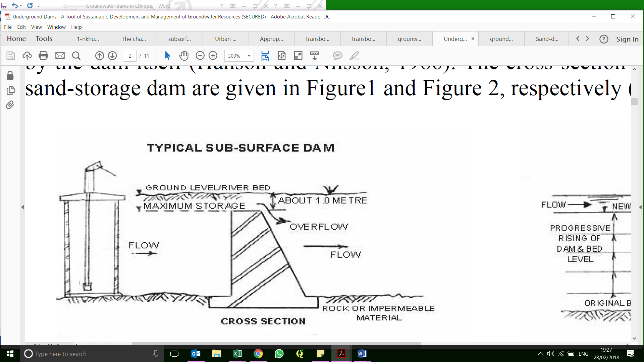The image size is (644, 362).
Task: Activate the selection arrow tool
Action: point(168,56)
